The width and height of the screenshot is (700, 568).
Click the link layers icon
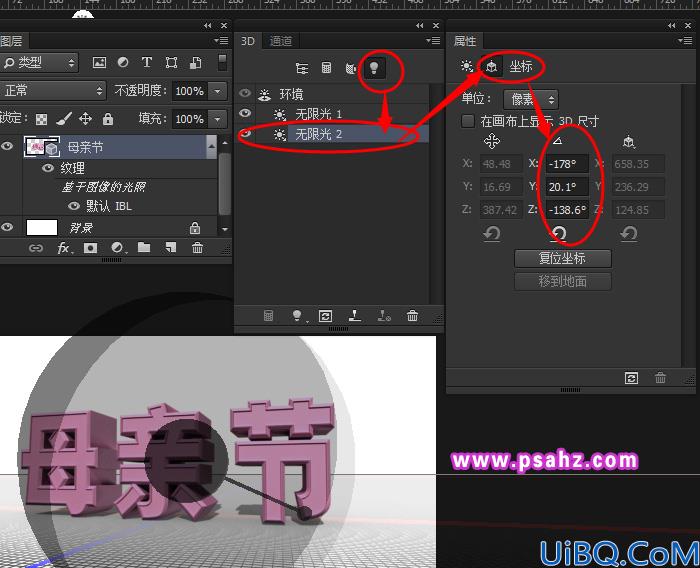36,248
